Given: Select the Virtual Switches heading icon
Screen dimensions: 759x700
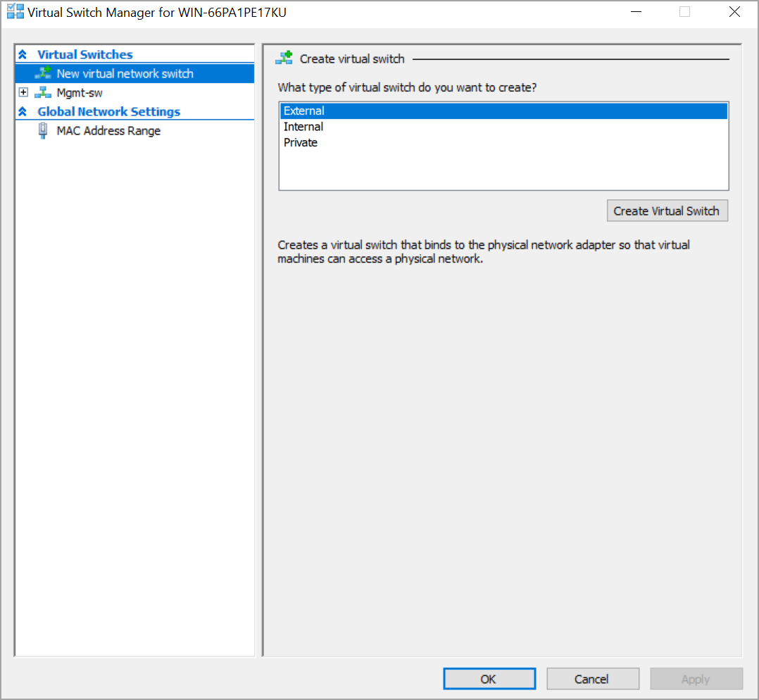Looking at the screenshot, I should [x=23, y=54].
